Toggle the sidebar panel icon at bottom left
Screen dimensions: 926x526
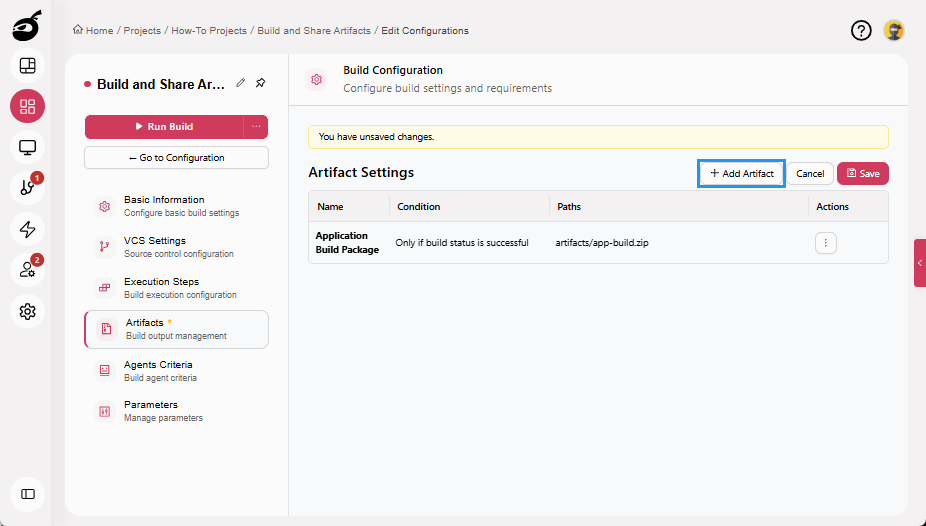pyautogui.click(x=28, y=494)
